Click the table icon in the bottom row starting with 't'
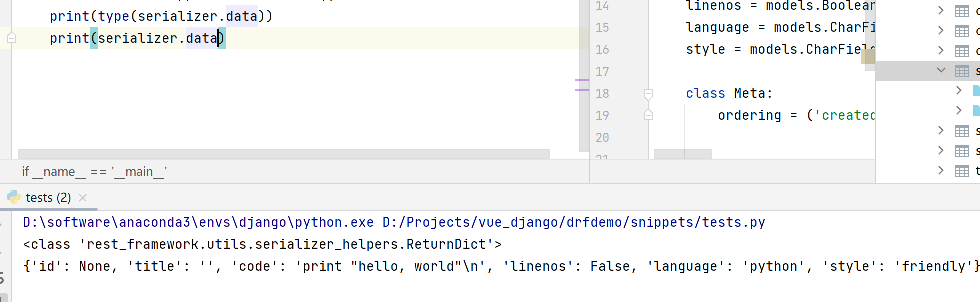Viewport: 980px width, 302px height. [961, 171]
